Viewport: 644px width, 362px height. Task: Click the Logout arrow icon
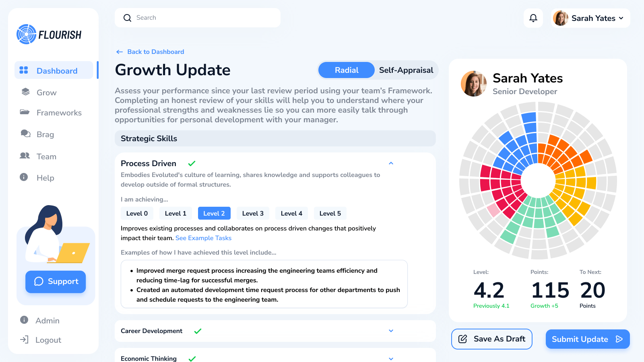pyautogui.click(x=25, y=339)
